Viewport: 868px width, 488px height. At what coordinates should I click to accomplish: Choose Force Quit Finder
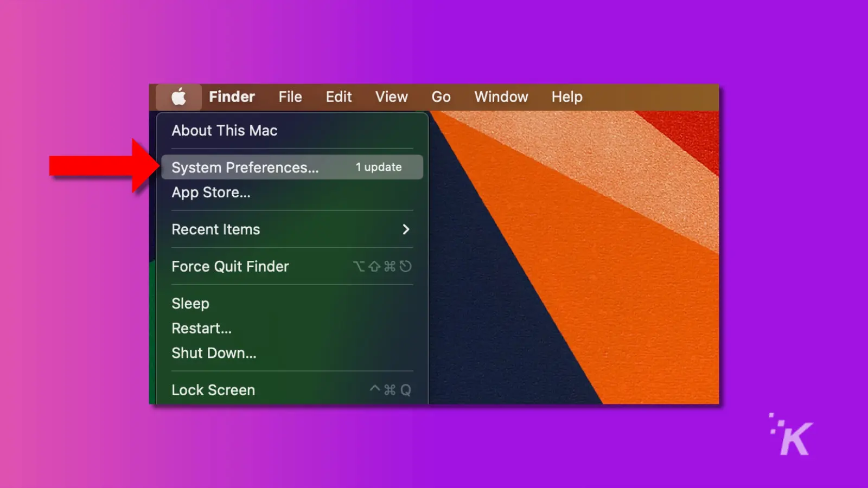point(292,266)
